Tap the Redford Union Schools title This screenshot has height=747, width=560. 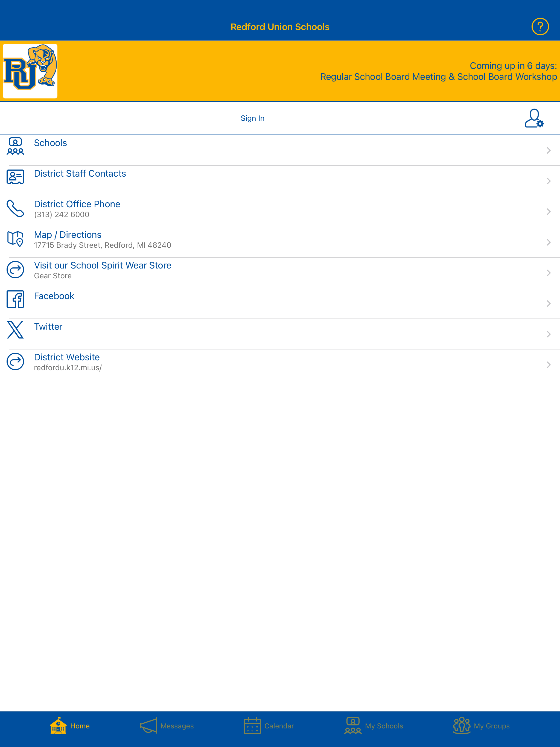point(280,27)
